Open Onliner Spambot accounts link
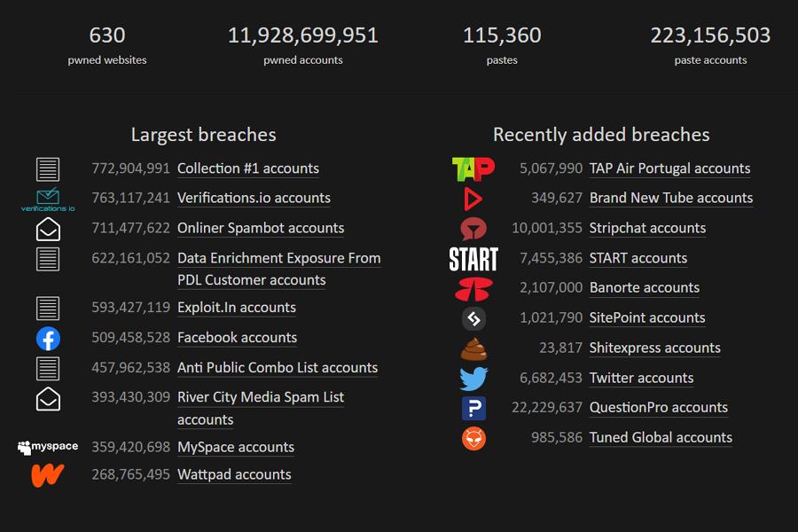Screen dimensions: 798x532 click(x=261, y=228)
